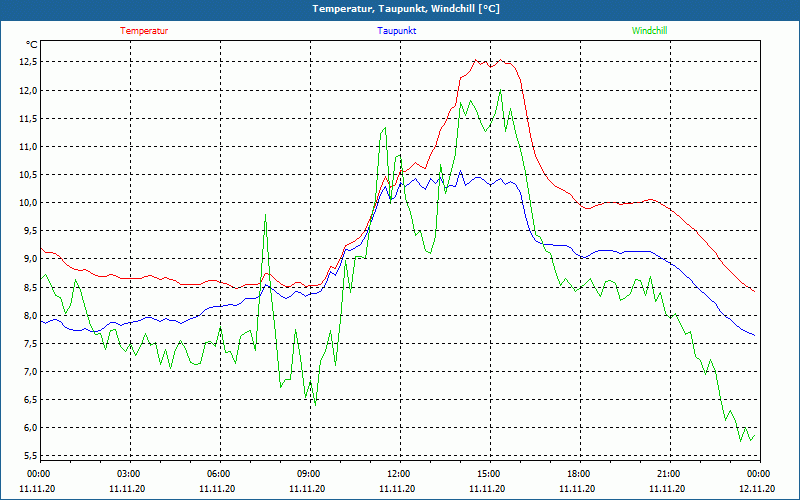Click the chart title 'Temperatur, Taupunkt, Windchill [°C]'
This screenshot has width=800, height=500.
point(406,9)
